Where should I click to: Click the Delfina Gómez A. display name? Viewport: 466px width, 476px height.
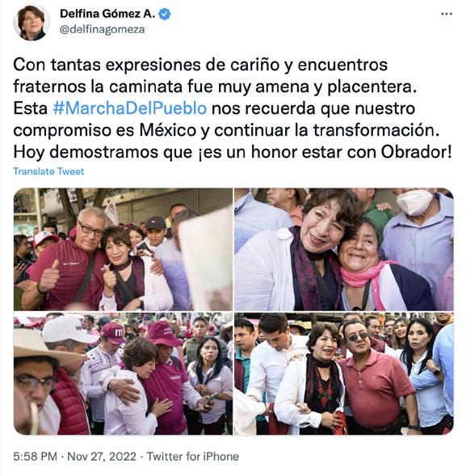pyautogui.click(x=107, y=14)
